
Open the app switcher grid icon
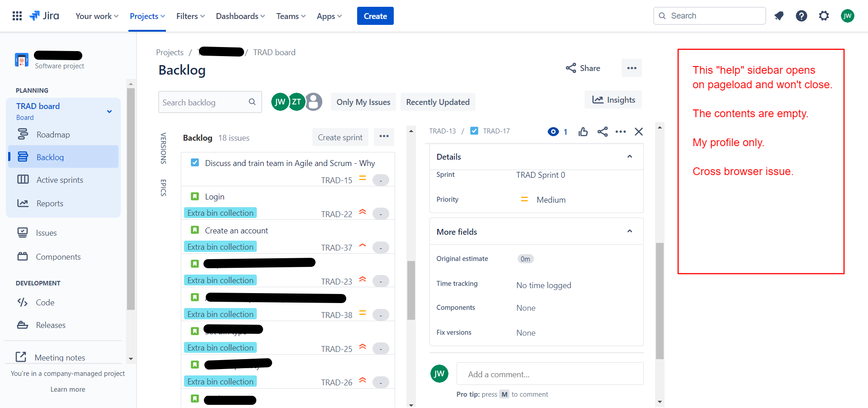17,16
